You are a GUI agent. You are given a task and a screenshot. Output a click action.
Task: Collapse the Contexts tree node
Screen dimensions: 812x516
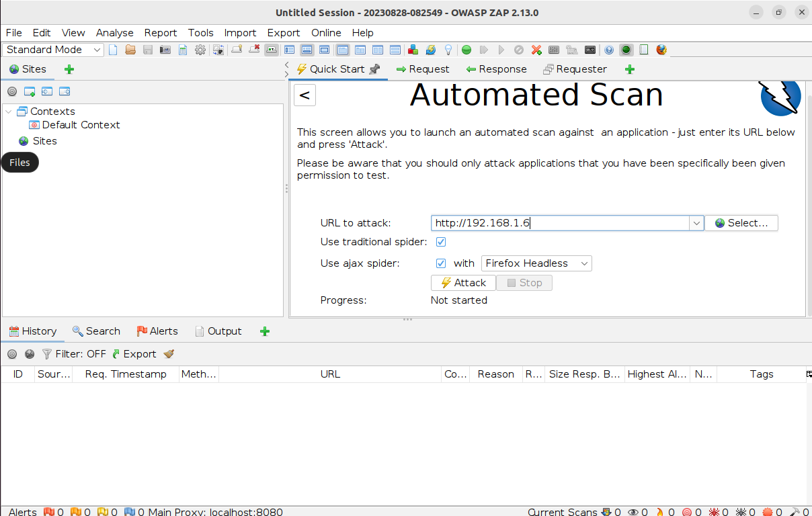[9, 112]
